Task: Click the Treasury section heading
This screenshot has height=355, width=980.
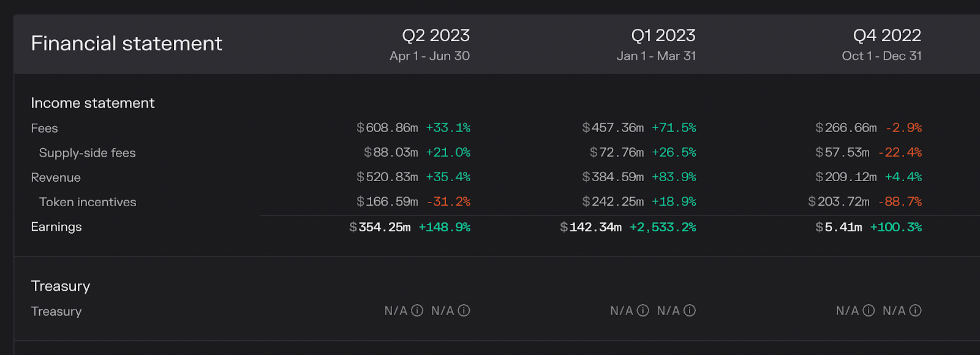Action: pos(61,286)
